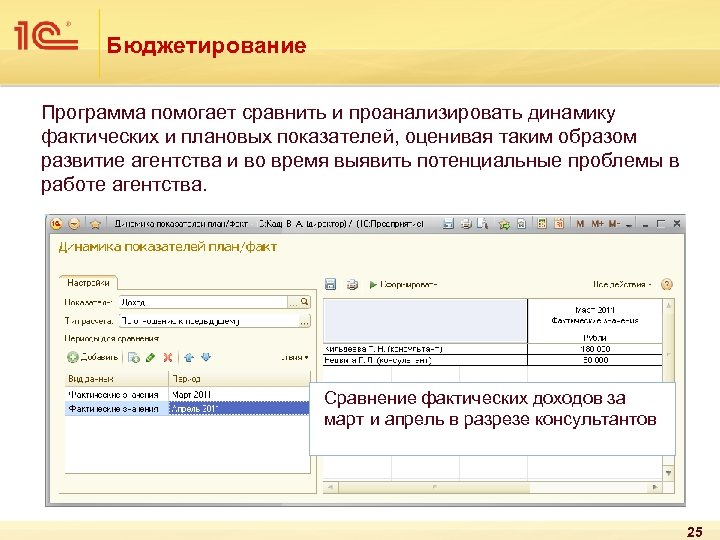
Task: Open the ellipsis selector in Показатель field
Action: tap(292, 303)
